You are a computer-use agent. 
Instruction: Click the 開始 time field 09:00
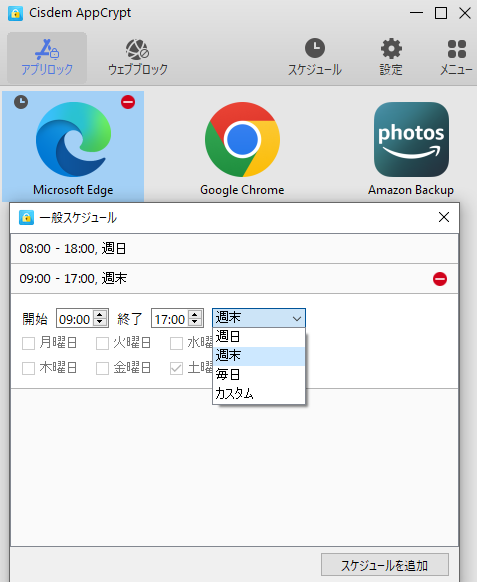[75, 318]
